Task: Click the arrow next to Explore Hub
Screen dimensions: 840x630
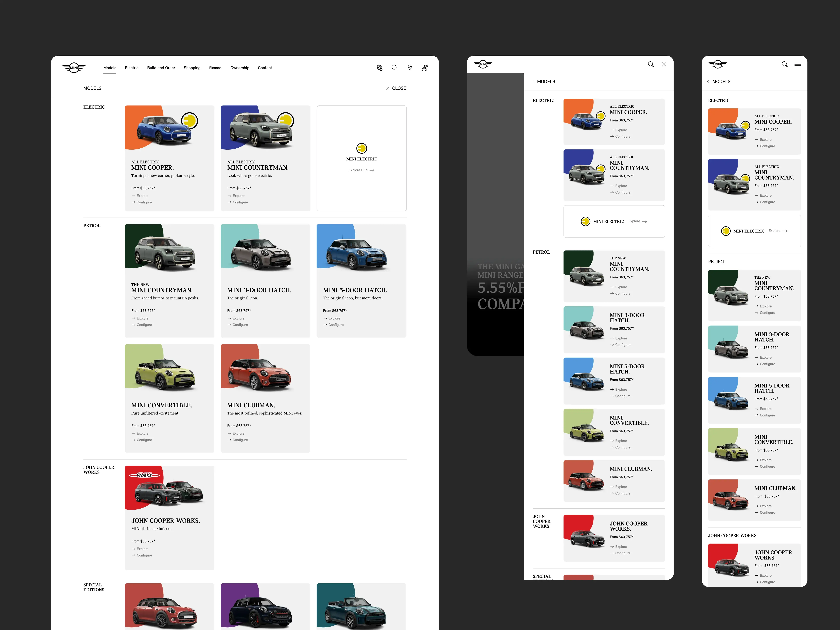Action: coord(372,170)
